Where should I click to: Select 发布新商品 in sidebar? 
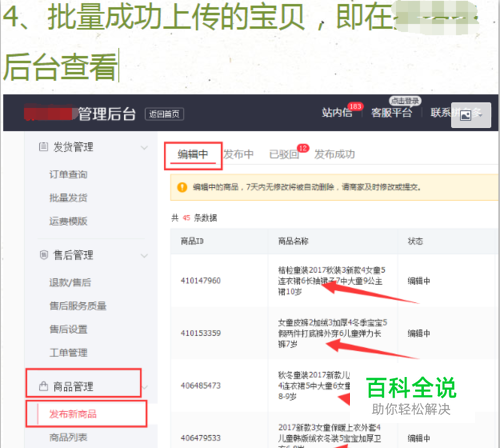click(x=73, y=414)
